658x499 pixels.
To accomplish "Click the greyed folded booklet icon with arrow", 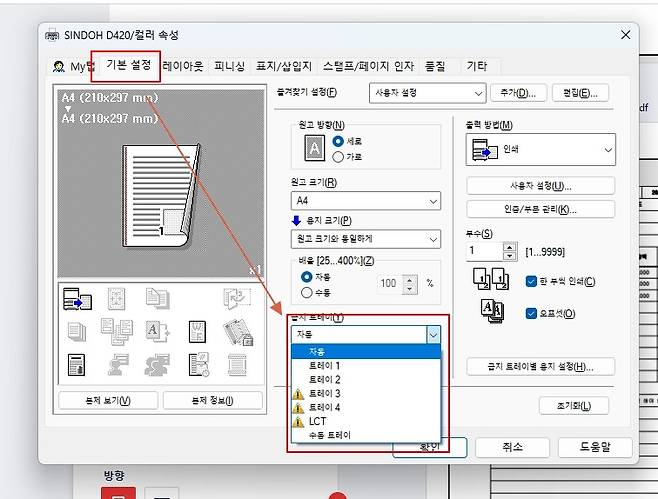I will 237,298.
